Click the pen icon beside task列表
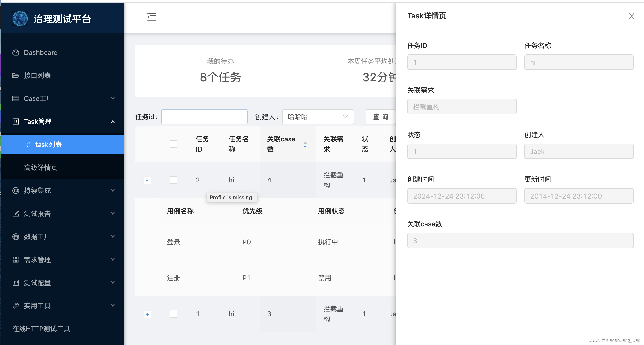The width and height of the screenshot is (644, 345). [27, 144]
